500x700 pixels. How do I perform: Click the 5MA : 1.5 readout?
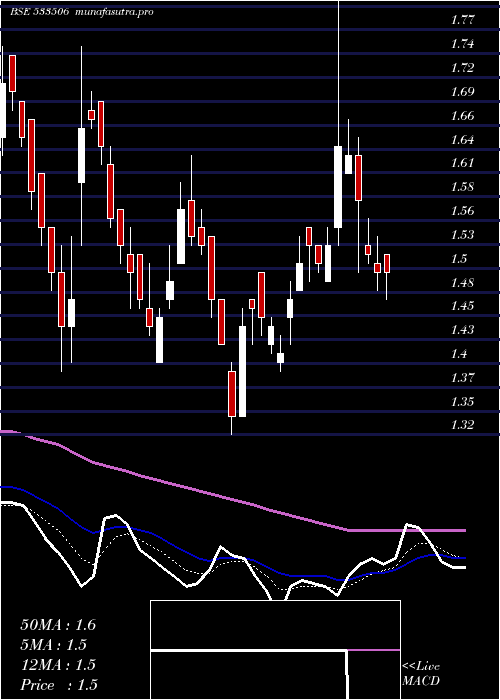(x=54, y=645)
